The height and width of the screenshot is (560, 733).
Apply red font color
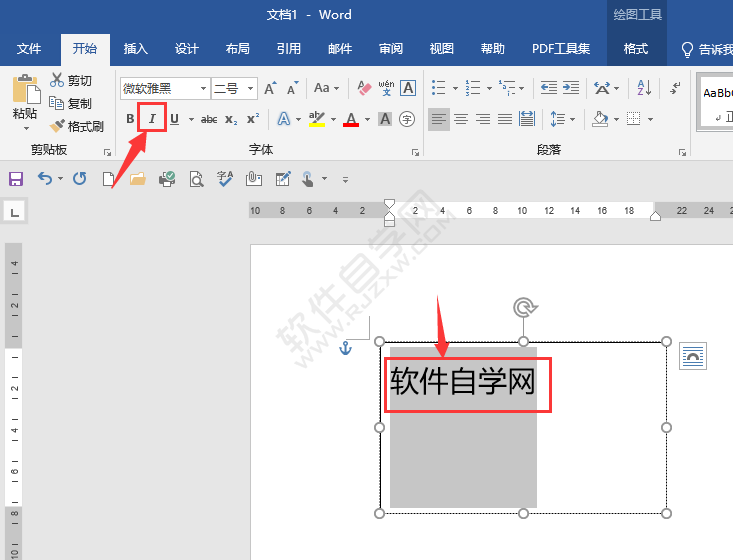351,119
